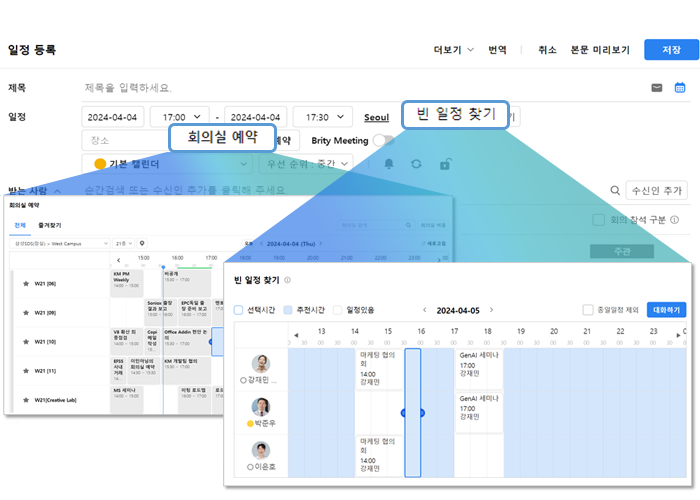700x500 pixels.
Task: Go to next day after 2024-04-05
Action: point(492,310)
